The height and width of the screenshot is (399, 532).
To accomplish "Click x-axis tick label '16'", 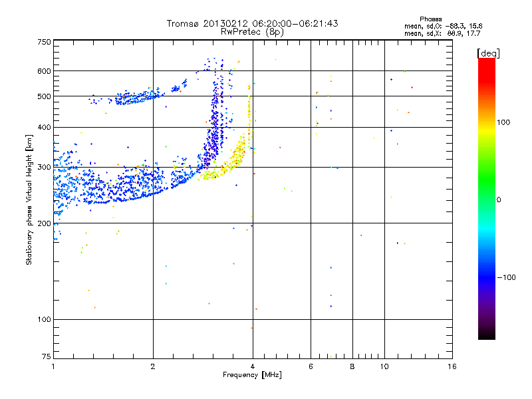I will [x=452, y=366].
